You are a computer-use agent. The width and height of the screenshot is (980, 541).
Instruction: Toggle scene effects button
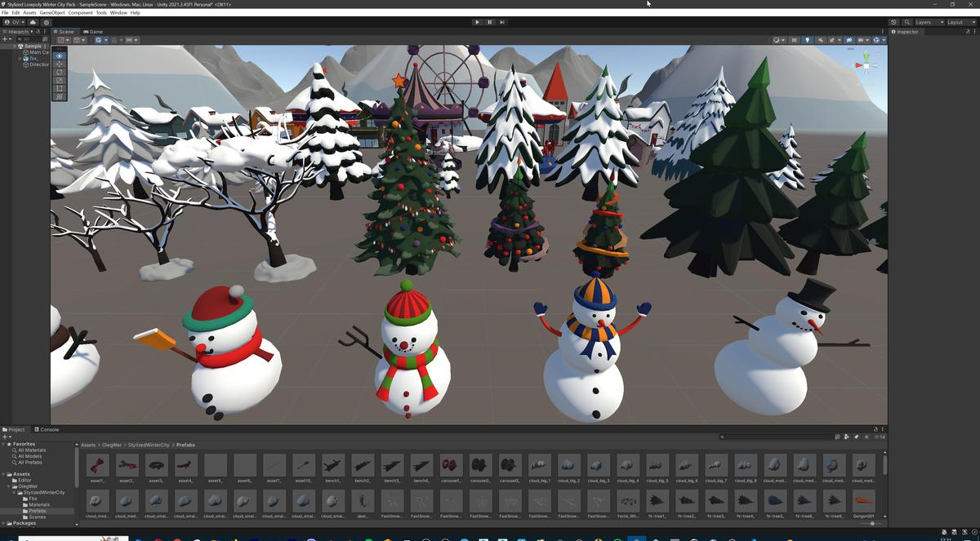[832, 40]
